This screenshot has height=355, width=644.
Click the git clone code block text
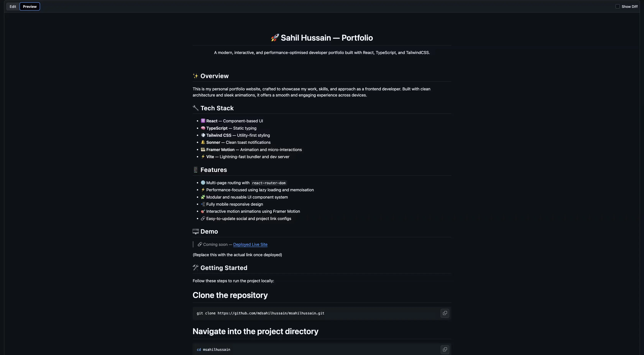tap(260, 313)
